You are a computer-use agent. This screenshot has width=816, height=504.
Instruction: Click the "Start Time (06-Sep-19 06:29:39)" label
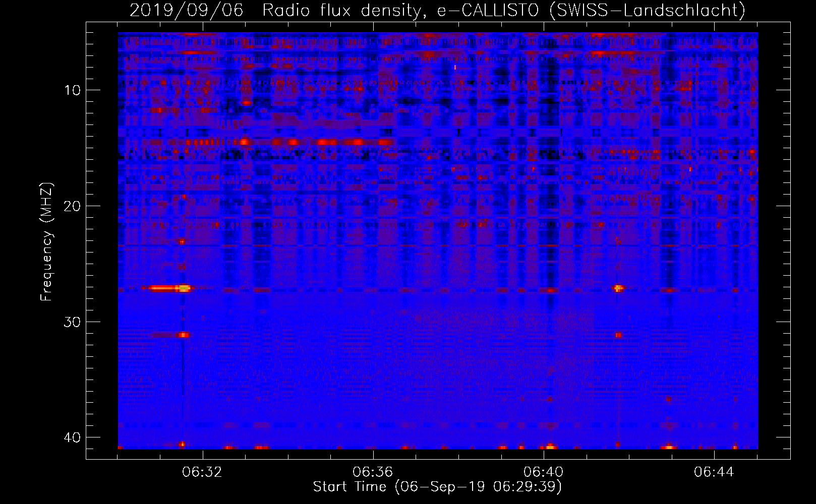coord(437,486)
